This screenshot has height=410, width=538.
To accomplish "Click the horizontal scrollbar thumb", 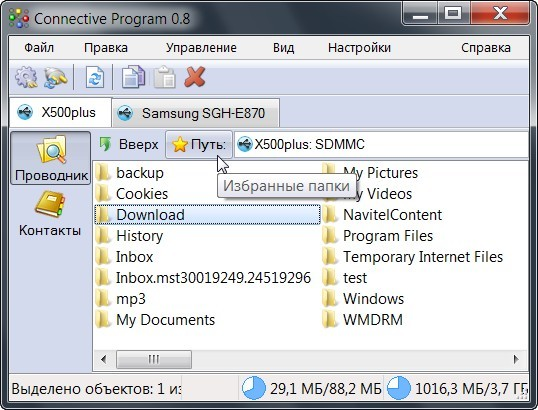I will click(x=154, y=360).
